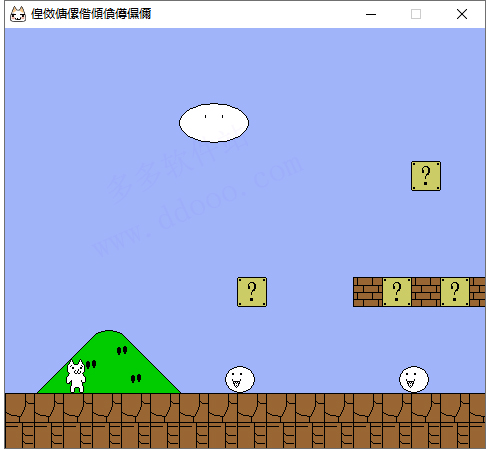Click the green hill
490x453 pixels.
(109, 362)
